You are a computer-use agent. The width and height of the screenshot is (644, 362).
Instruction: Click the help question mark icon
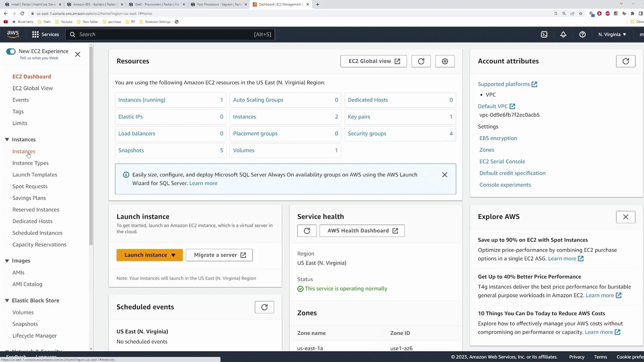click(582, 35)
